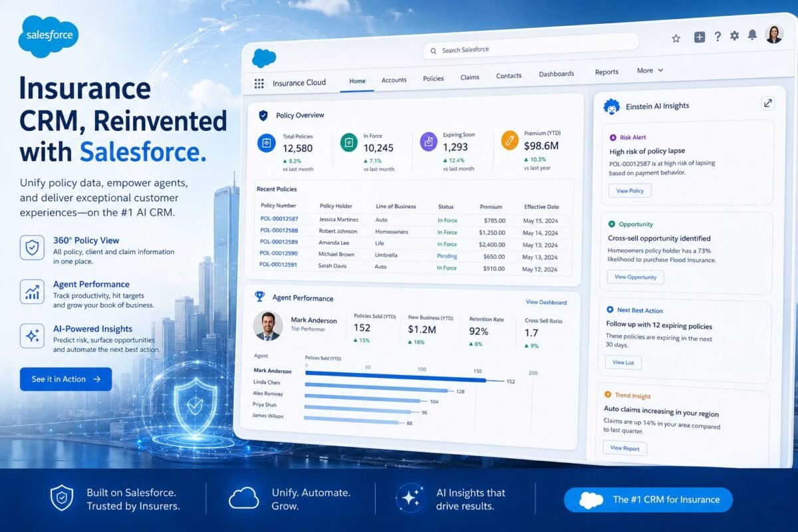
Task: Open the user profile avatar
Action: tap(774, 34)
